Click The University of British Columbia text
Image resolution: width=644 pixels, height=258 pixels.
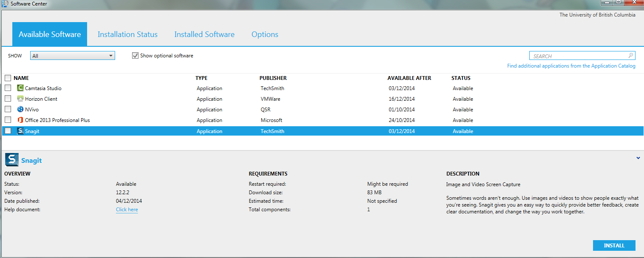tap(597, 15)
